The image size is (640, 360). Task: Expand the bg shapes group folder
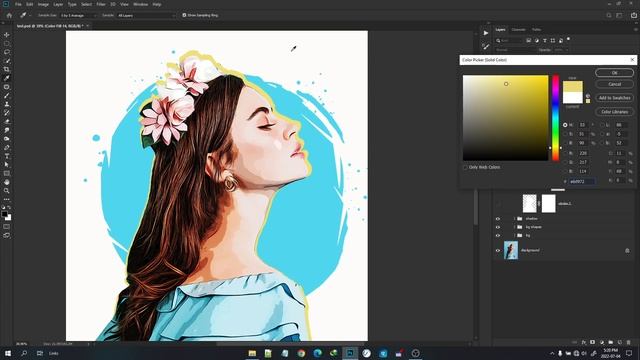pos(514,227)
